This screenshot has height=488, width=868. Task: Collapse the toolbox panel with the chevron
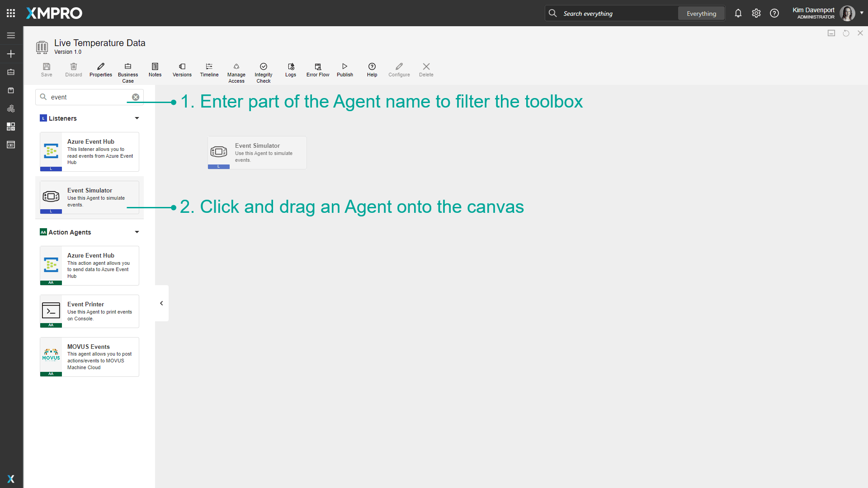[161, 303]
